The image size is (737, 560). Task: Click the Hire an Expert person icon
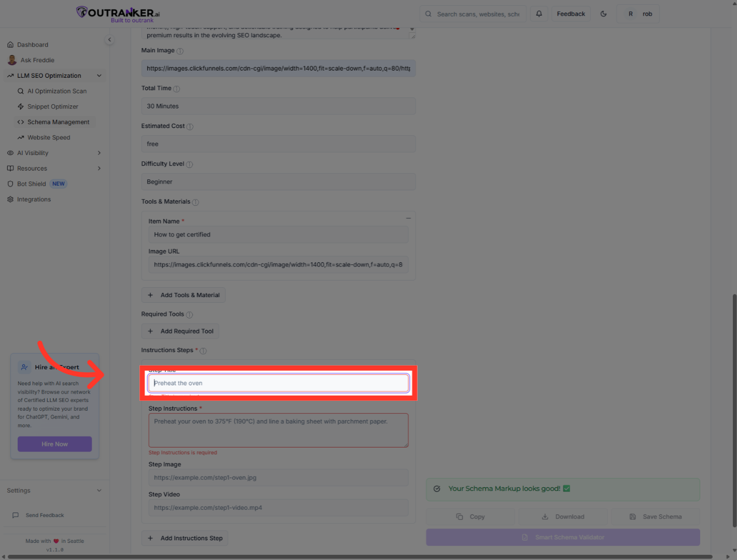coord(24,367)
